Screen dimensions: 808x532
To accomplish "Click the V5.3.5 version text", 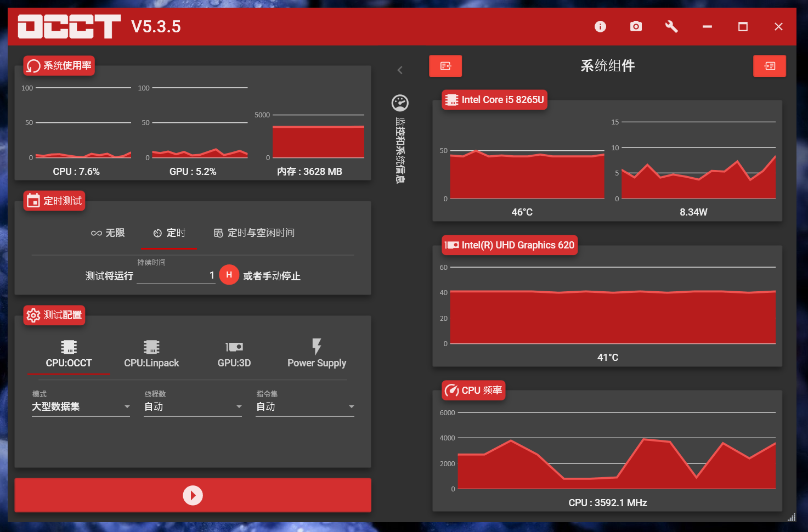I will click(156, 26).
